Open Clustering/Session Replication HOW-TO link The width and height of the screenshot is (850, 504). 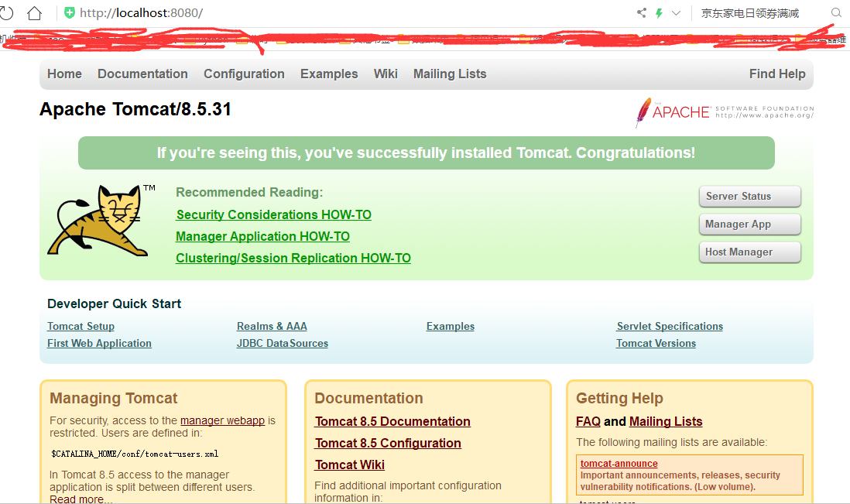click(x=293, y=258)
